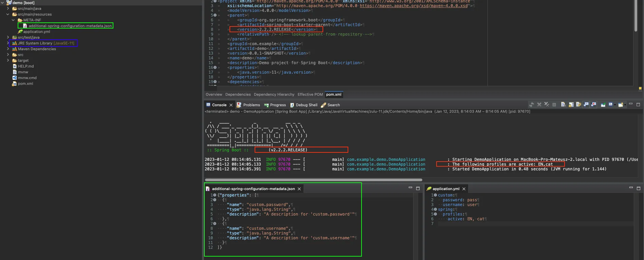Viewport: 644px width, 260px height.
Task: Fold the properties element in pom.xml
Action: pos(215,68)
